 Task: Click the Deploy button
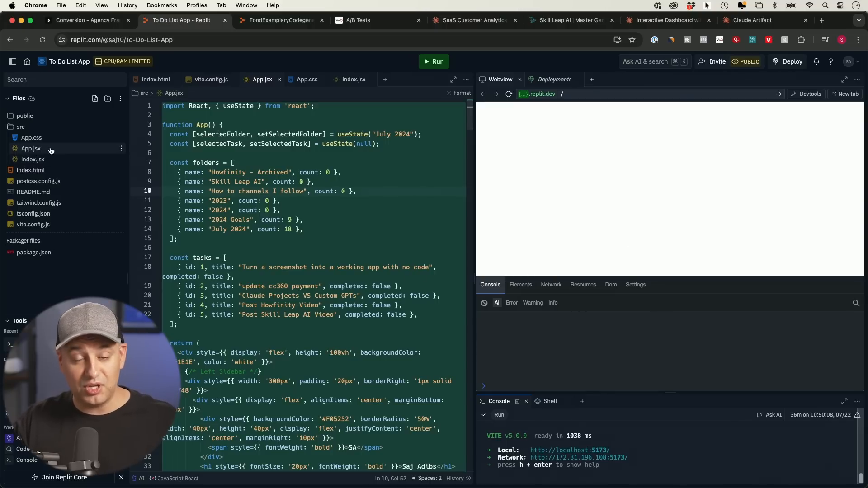[x=787, y=61]
